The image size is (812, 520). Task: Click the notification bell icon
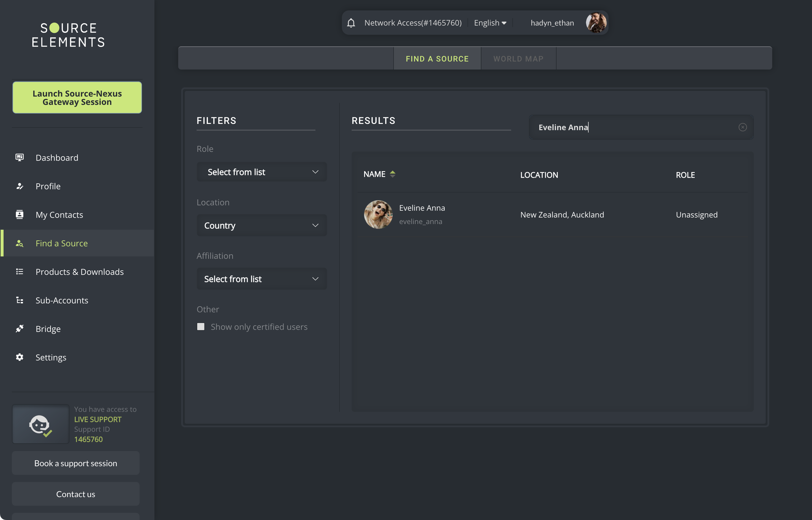(x=351, y=23)
